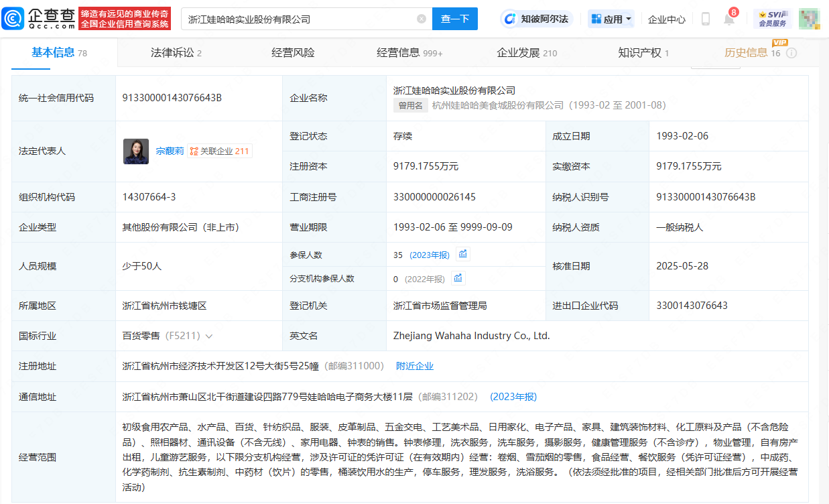Select the 纳税人资质 value 一般纳税人
This screenshot has height=504, width=829.
[x=680, y=227]
